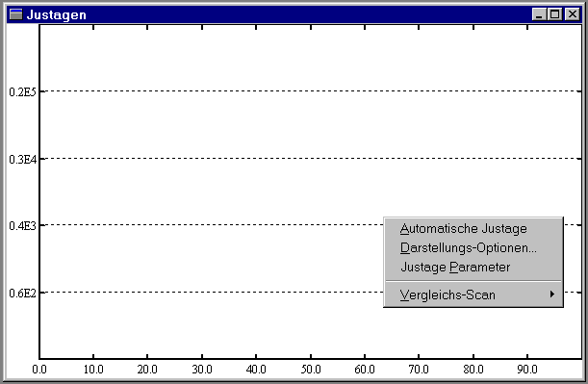Image resolution: width=588 pixels, height=384 pixels.
Task: Click the Vergleichs-Scan submenu arrow
Action: (x=552, y=294)
